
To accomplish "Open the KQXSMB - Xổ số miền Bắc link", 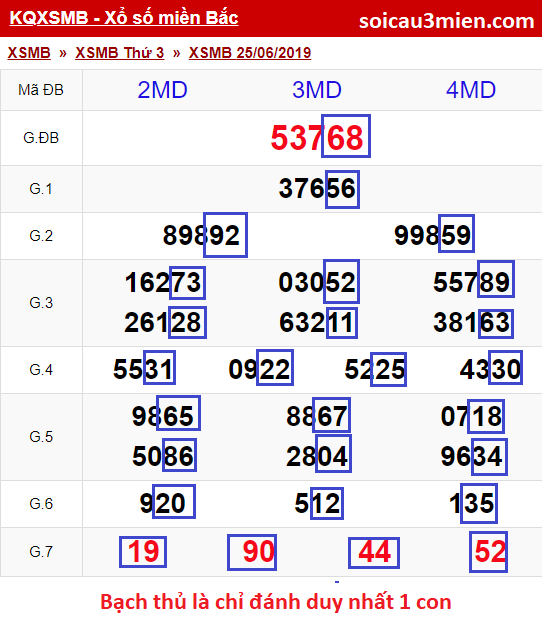I will point(124,18).
